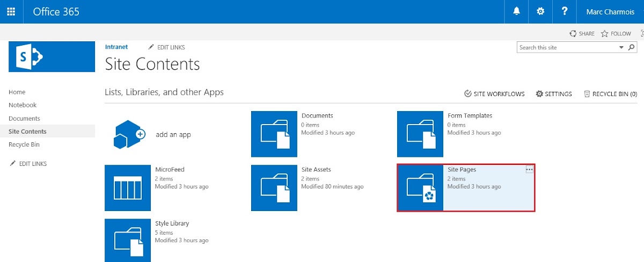644x262 pixels.
Task: Open the Style Library tile icon
Action: tap(128, 240)
